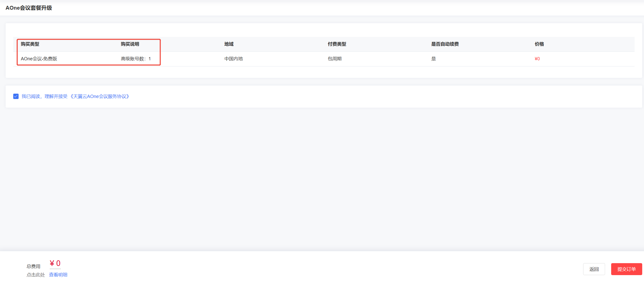Click the red ¥0 price cell
Image resolution: width=644 pixels, height=283 pixels.
point(537,59)
